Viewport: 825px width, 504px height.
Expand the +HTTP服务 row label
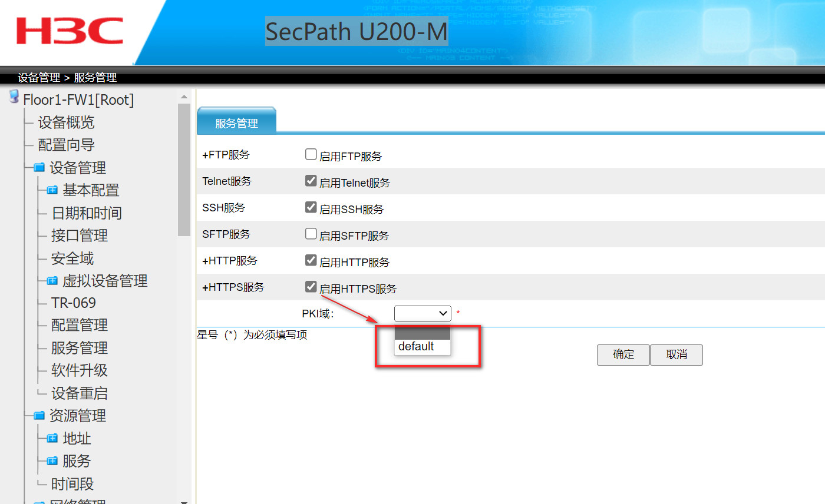[x=229, y=261]
